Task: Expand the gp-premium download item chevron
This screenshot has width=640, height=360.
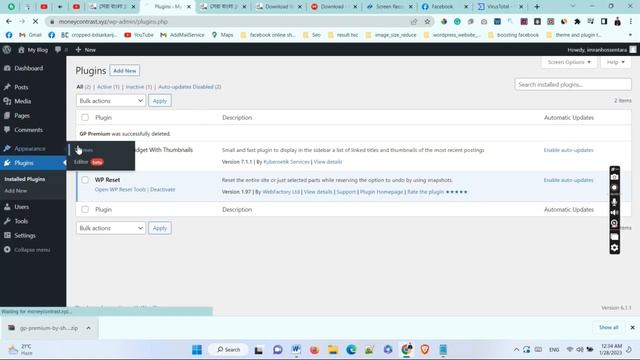Action: pyautogui.click(x=89, y=328)
